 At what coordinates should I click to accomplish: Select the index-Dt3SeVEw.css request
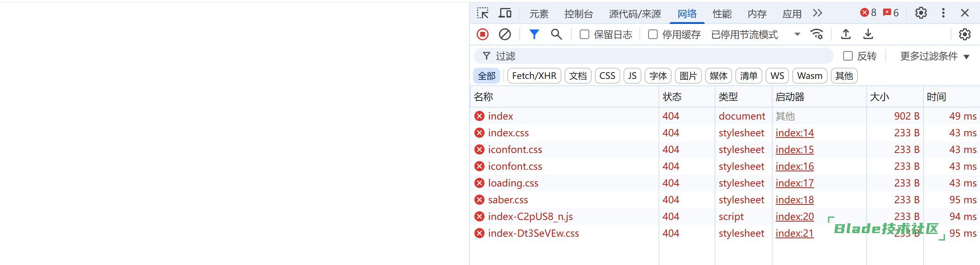point(725,233)
